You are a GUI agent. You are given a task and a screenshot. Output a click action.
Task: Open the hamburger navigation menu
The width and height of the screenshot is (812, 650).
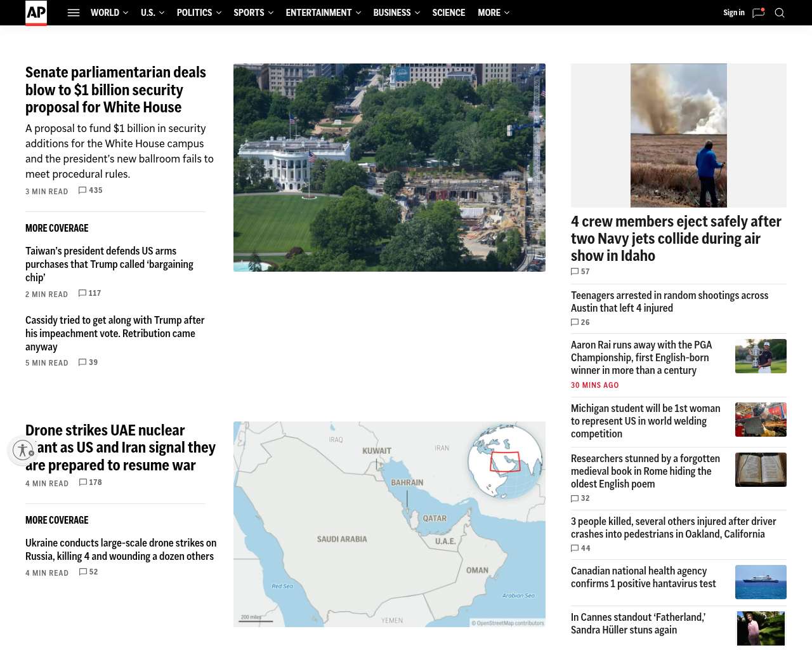[x=74, y=13]
